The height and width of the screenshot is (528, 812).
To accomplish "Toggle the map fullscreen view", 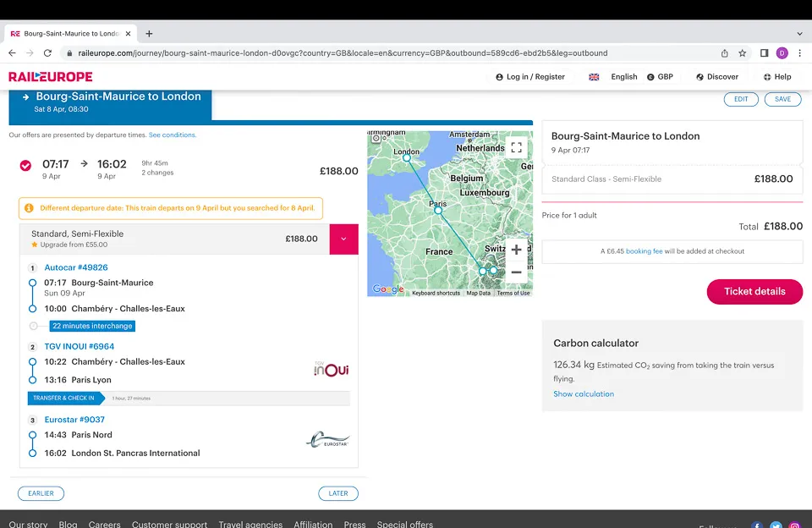I will click(516, 148).
